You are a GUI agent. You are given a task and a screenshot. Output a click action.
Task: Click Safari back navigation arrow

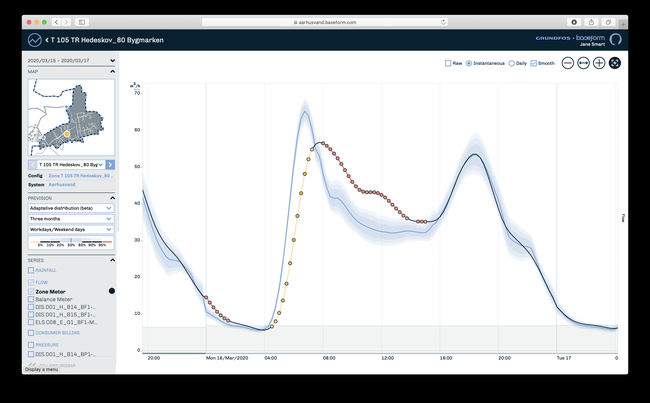(x=56, y=22)
